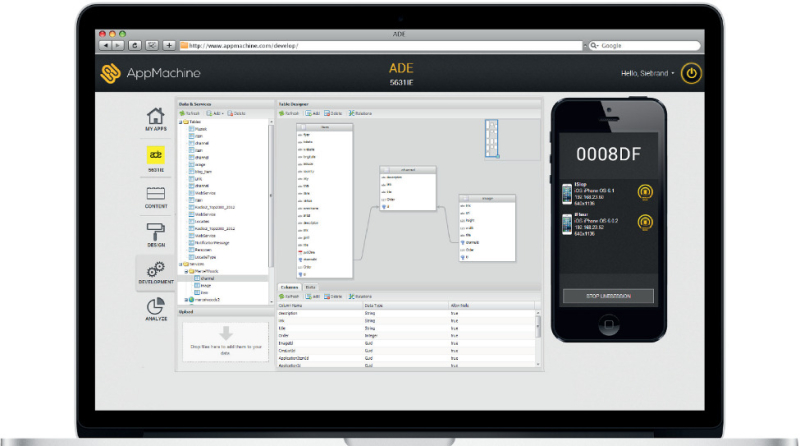Image resolution: width=800 pixels, height=446 pixels.
Task: Open the Hello, Siebrand user dropdown
Action: click(647, 73)
